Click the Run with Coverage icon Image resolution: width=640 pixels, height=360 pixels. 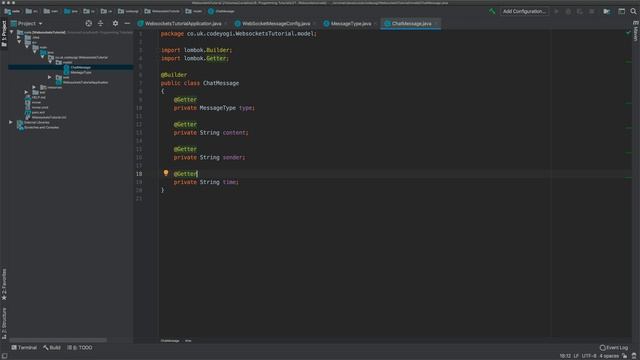(x=580, y=11)
